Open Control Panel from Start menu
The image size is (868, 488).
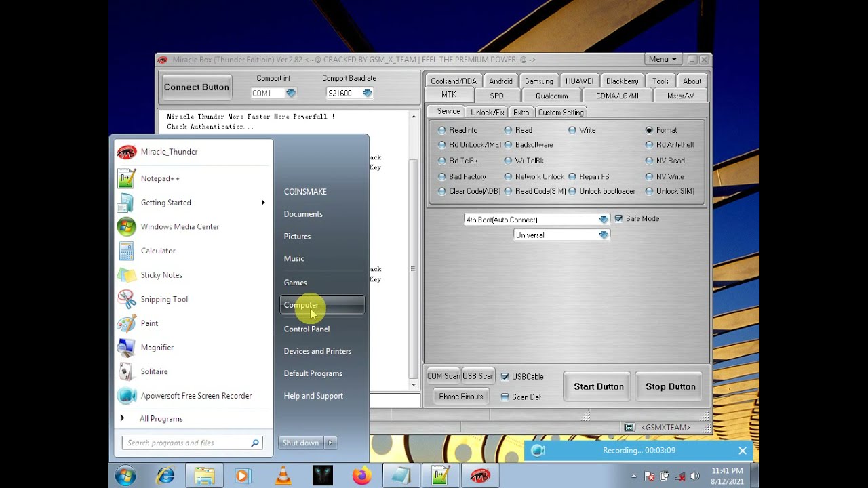322,329
